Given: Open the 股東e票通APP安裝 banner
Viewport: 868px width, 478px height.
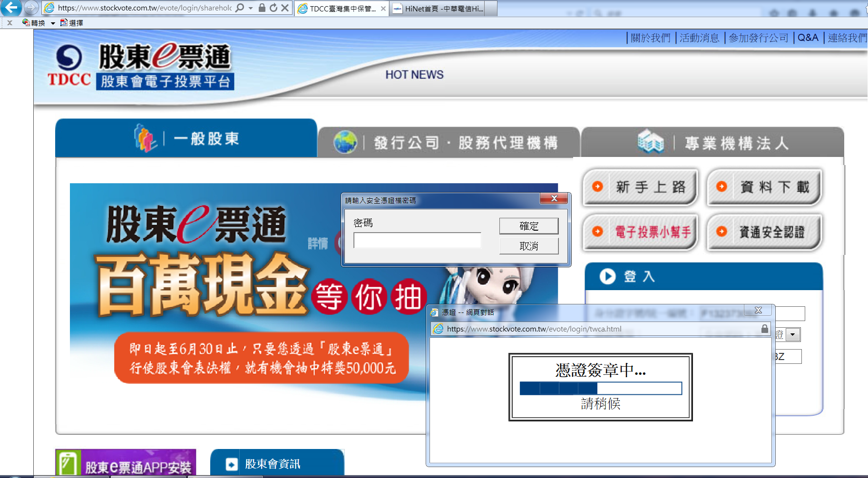Looking at the screenshot, I should (126, 462).
